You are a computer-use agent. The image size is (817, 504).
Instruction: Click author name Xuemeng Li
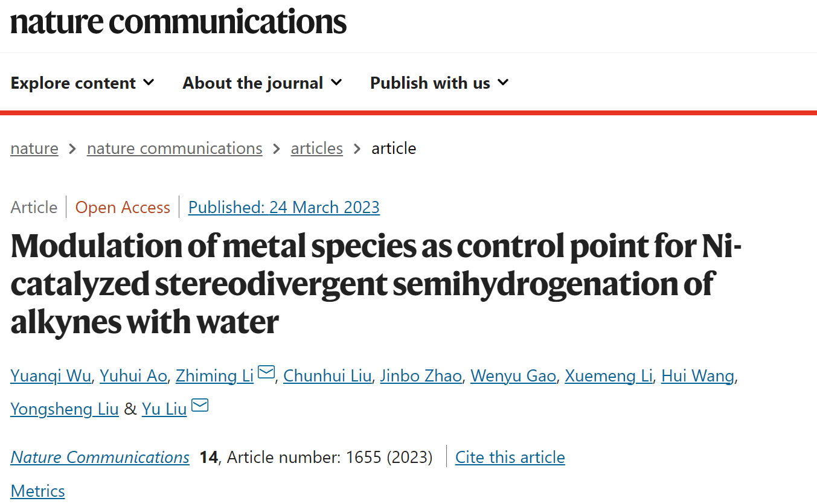[x=609, y=375]
